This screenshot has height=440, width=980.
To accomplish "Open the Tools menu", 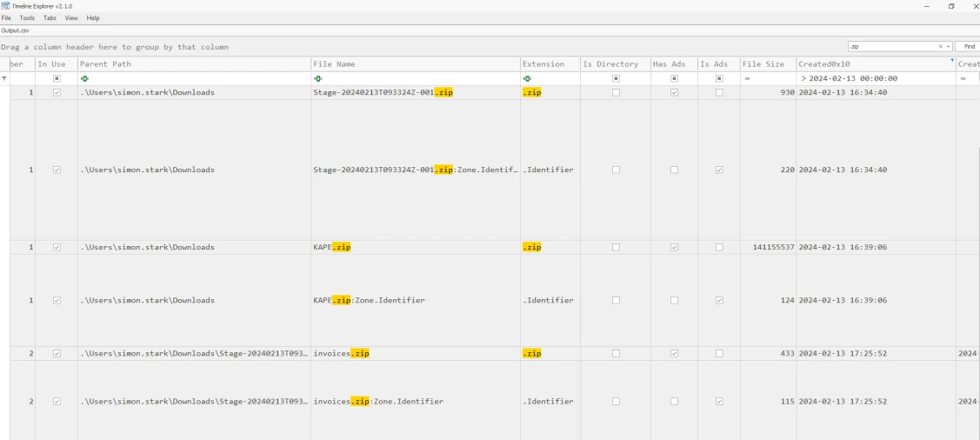I will tap(27, 18).
